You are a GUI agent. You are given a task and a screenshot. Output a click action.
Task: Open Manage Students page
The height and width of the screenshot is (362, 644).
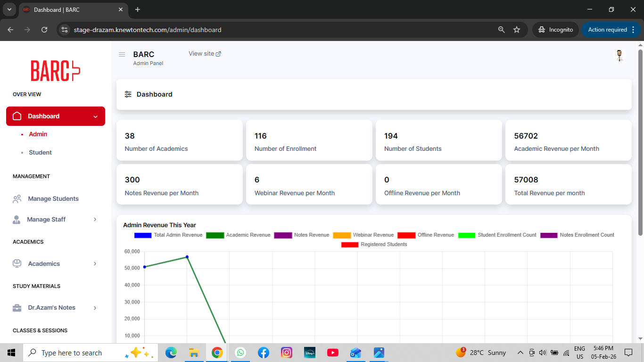(x=53, y=199)
